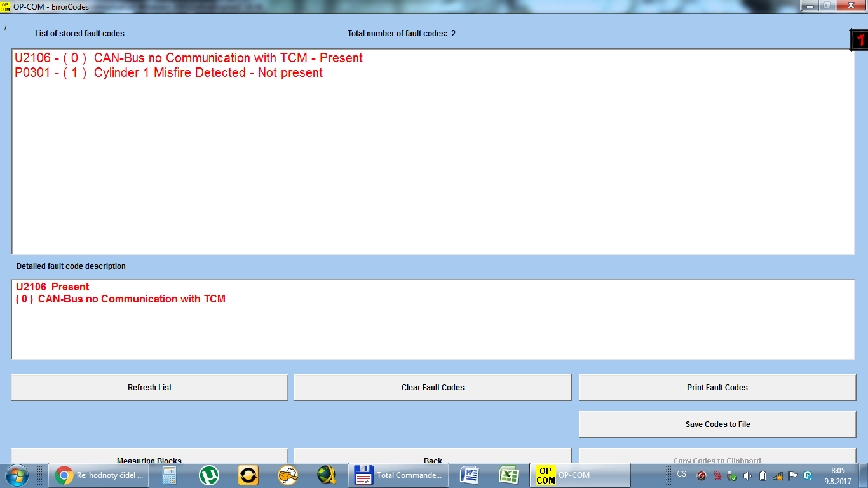Open Microsoft Word from the taskbar
Image resolution: width=868 pixels, height=488 pixels.
click(x=470, y=475)
